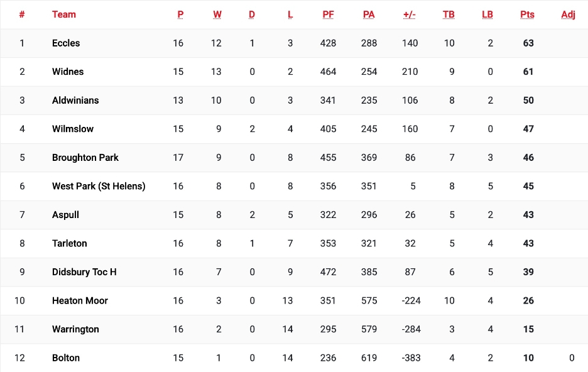Open the Tarleton team link
The width and height of the screenshot is (588, 372).
pos(70,243)
